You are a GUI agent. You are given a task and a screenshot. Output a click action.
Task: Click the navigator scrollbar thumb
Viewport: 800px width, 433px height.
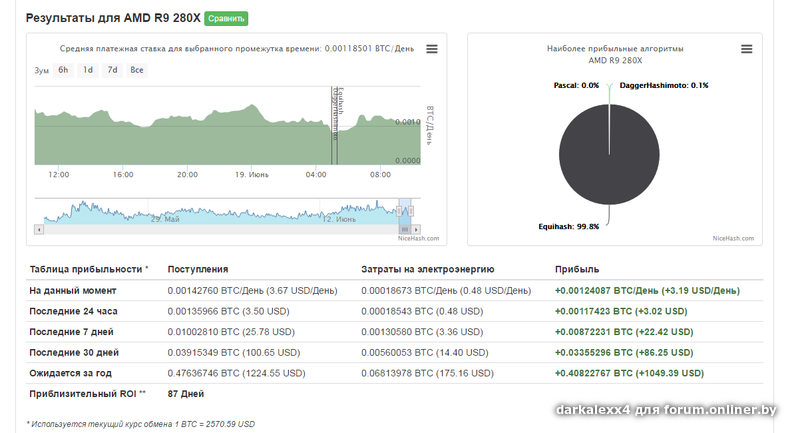click(x=405, y=228)
